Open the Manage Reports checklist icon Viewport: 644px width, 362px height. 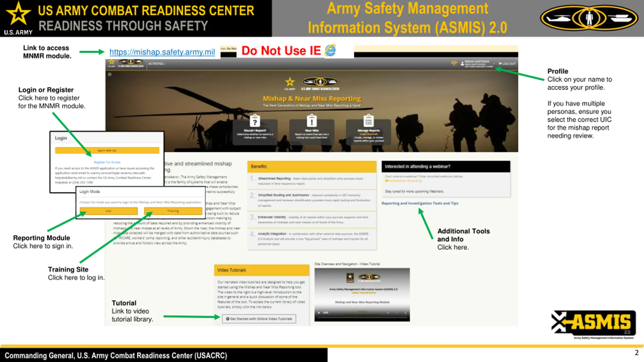[x=369, y=121]
